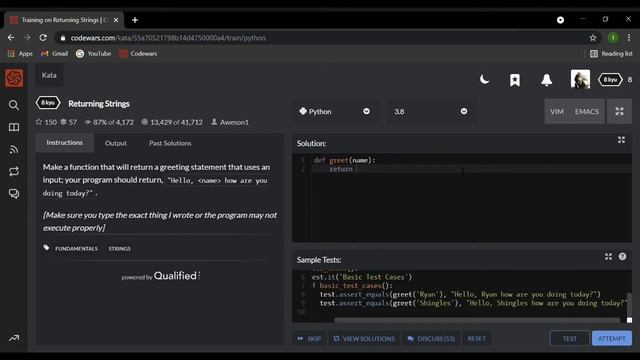Switch to the Past Solutions tab
Screen dimensions: 640x360
pyautogui.click(x=170, y=143)
